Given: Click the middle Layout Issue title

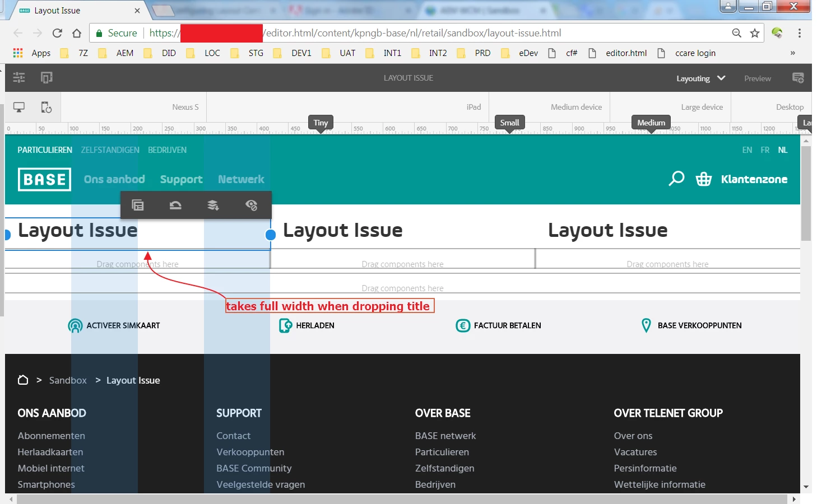Looking at the screenshot, I should [342, 230].
